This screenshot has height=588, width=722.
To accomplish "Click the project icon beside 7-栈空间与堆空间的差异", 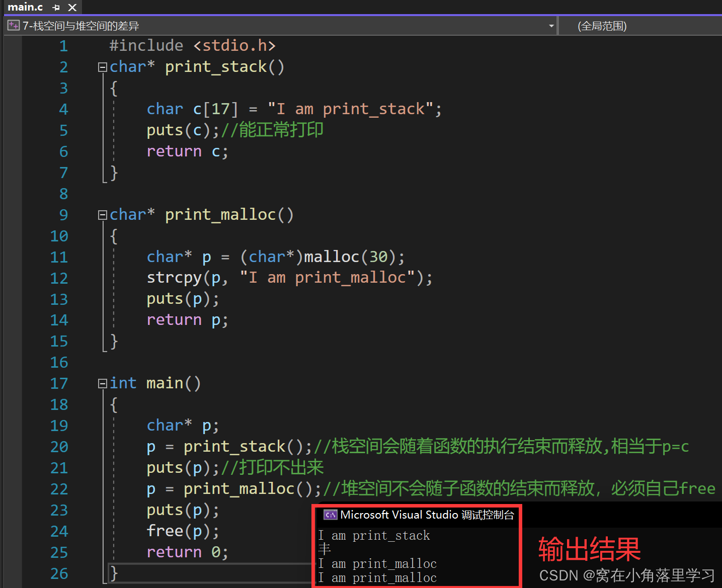I will point(14,26).
